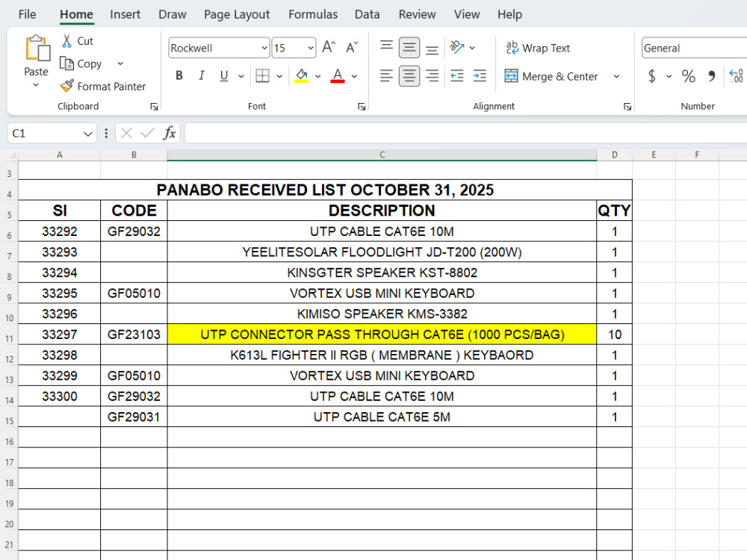Open Alignment settings dialog launcher

[x=627, y=107]
